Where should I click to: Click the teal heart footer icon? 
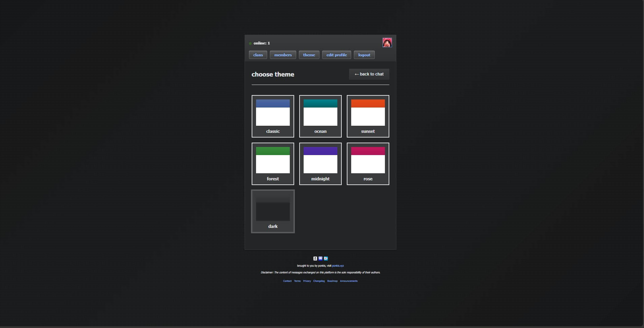[x=326, y=259]
